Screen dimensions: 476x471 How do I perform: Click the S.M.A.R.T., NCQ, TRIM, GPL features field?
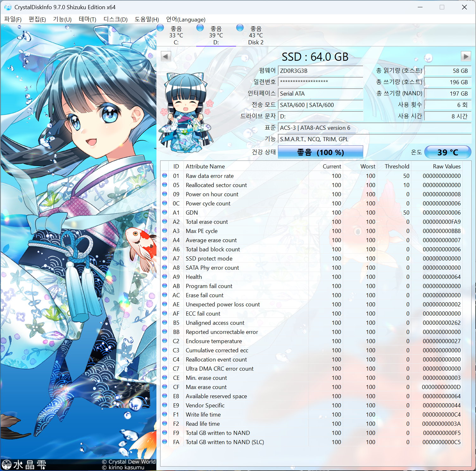[374, 139]
